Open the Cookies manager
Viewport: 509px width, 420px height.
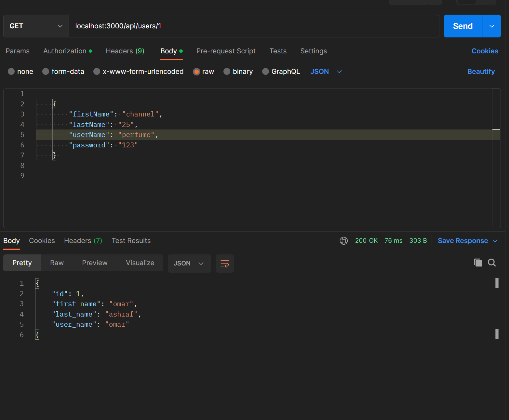[x=485, y=51]
